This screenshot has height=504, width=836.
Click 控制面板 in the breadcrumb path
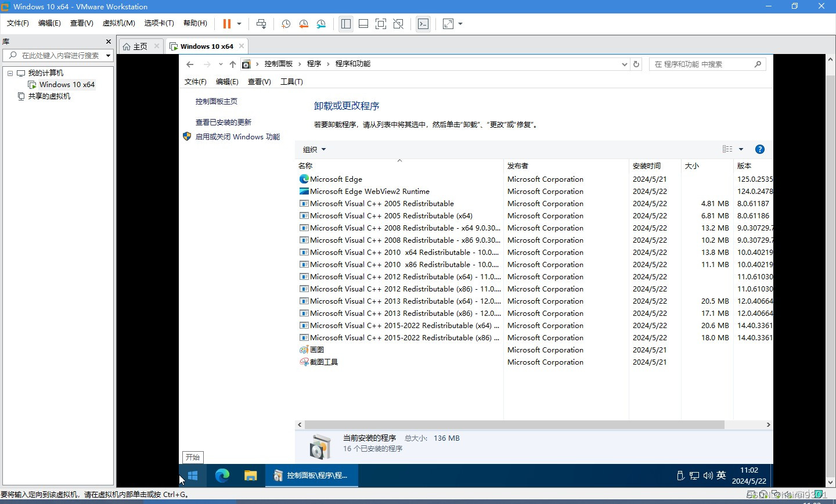pos(279,64)
